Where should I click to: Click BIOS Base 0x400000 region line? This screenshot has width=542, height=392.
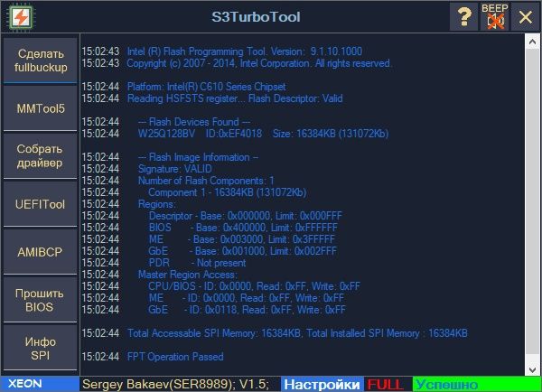pyautogui.click(x=243, y=228)
